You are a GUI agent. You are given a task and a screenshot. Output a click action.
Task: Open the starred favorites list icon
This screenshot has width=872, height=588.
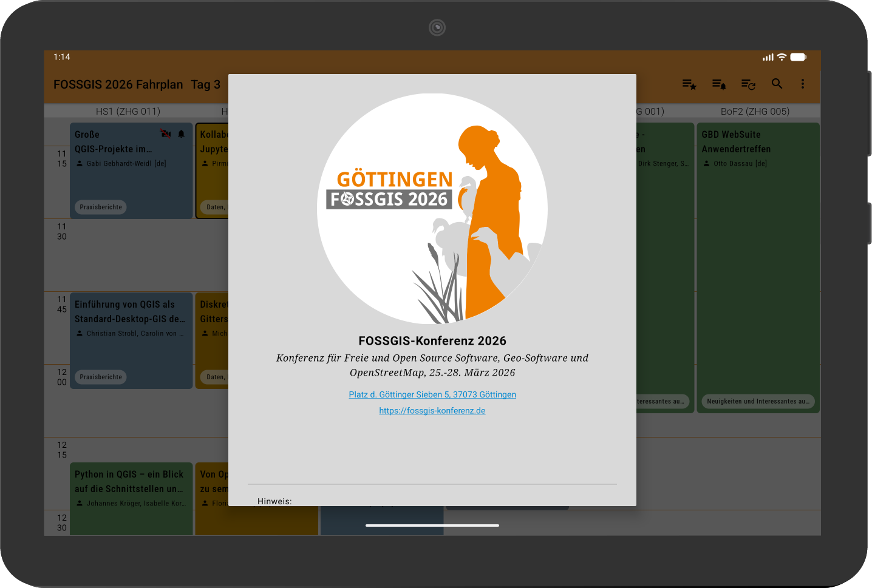pyautogui.click(x=689, y=84)
